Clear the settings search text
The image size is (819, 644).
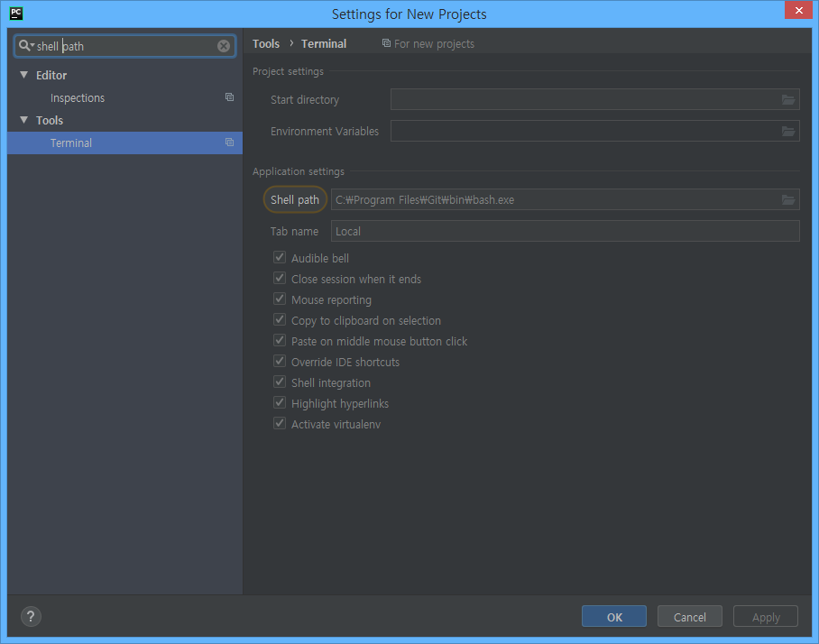click(224, 46)
